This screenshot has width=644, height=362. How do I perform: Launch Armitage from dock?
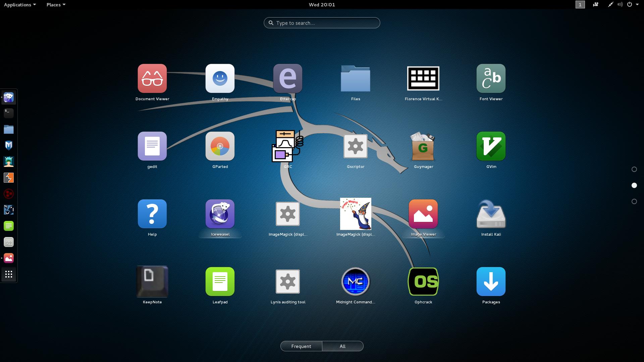pyautogui.click(x=9, y=162)
